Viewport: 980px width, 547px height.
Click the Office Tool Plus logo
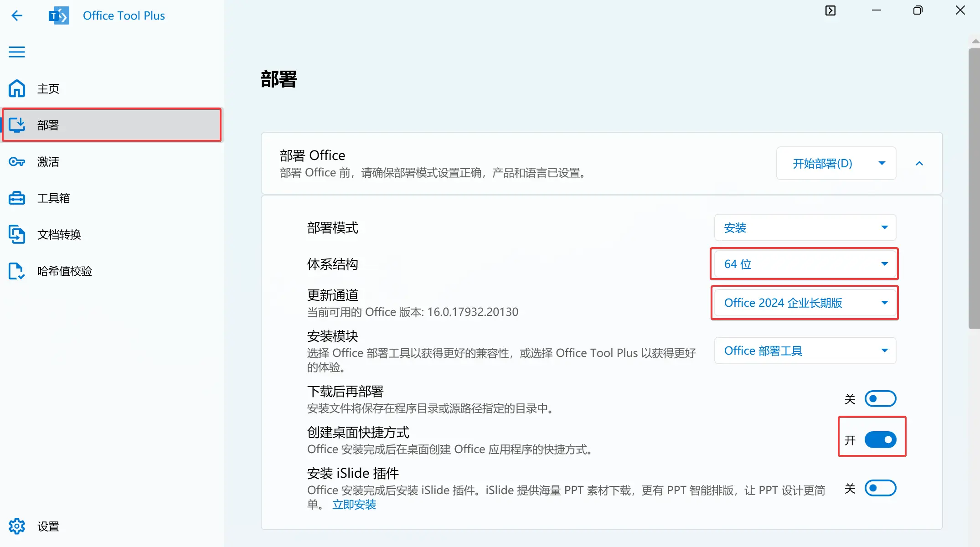coord(59,15)
